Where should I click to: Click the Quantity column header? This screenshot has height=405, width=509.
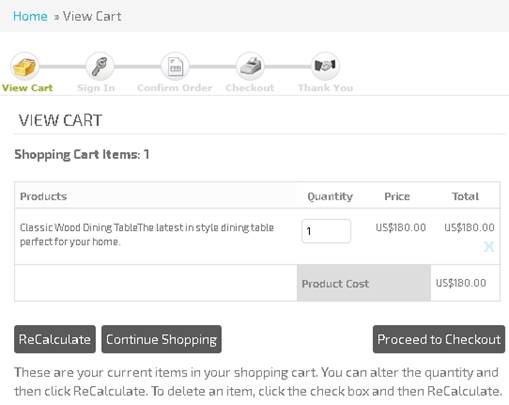330,196
